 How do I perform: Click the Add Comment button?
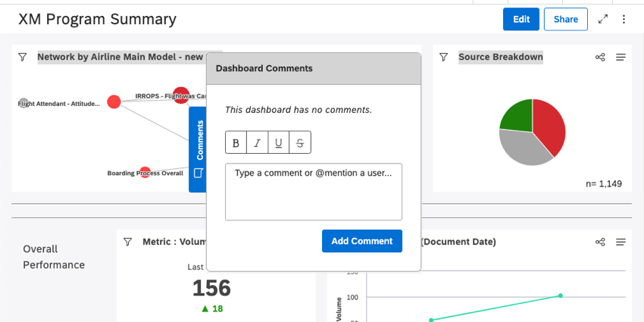[361, 241]
